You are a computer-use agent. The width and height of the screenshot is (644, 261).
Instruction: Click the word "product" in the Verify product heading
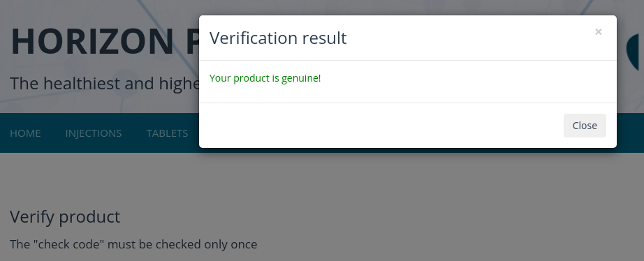tap(94, 216)
